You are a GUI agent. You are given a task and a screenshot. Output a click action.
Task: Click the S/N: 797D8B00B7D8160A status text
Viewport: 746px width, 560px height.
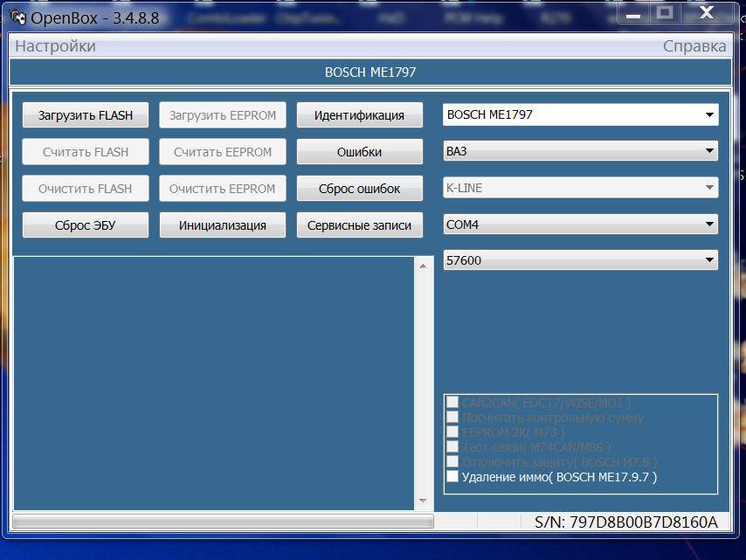click(625, 522)
